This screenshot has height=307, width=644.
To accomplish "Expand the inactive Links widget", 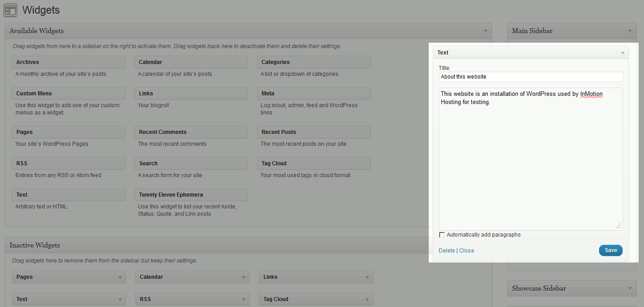I will pos(367,277).
